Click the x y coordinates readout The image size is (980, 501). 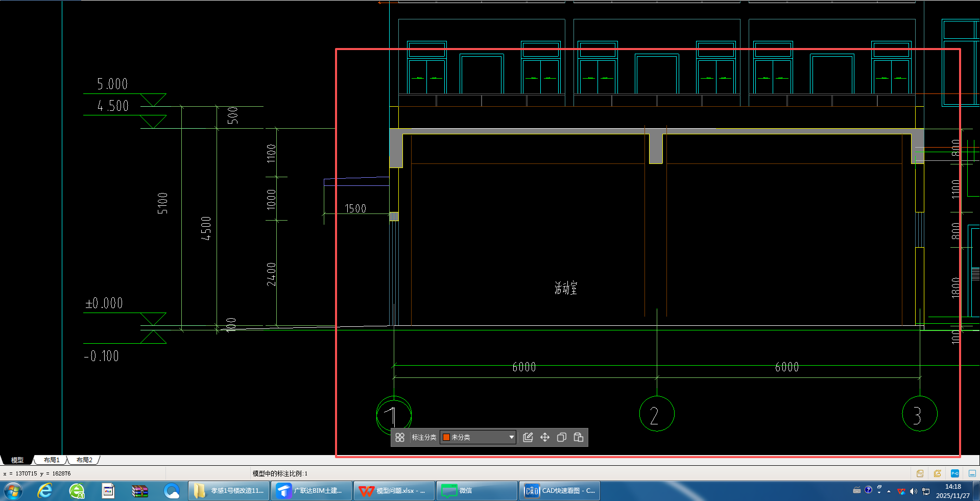(37, 474)
